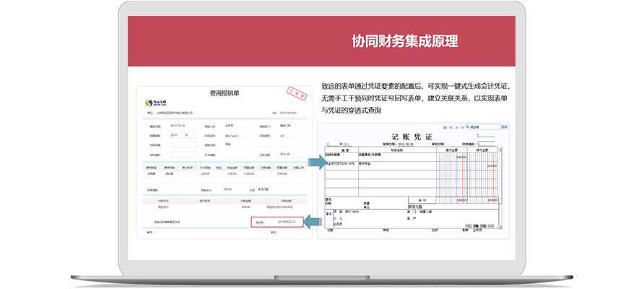Select the budget period year field 2019
644x289 pixels.
(x=176, y=135)
